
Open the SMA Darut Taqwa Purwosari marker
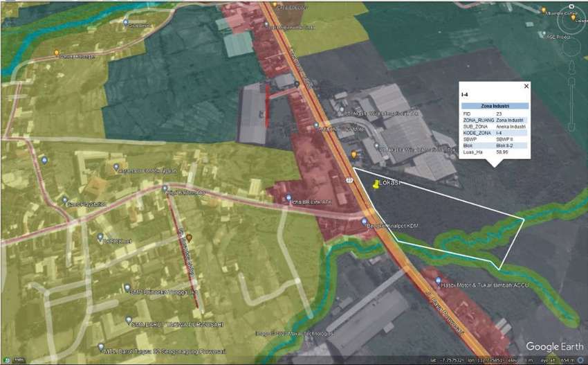129,321
